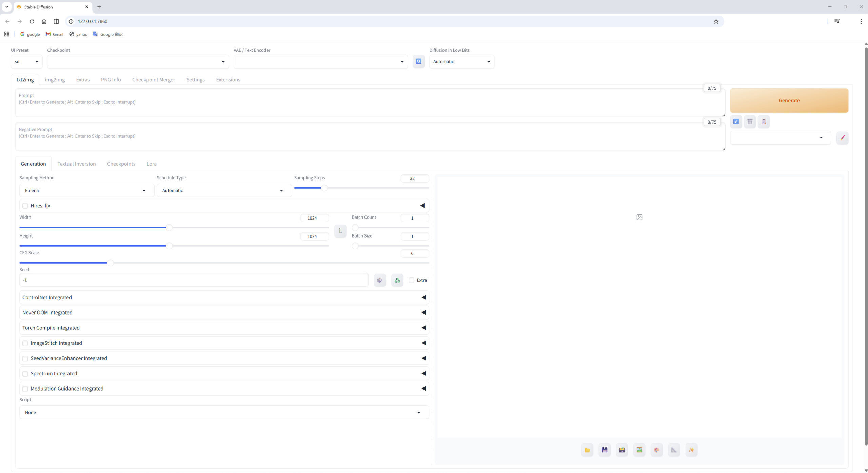Enable the Spectrum Integrated checkbox

tap(25, 374)
